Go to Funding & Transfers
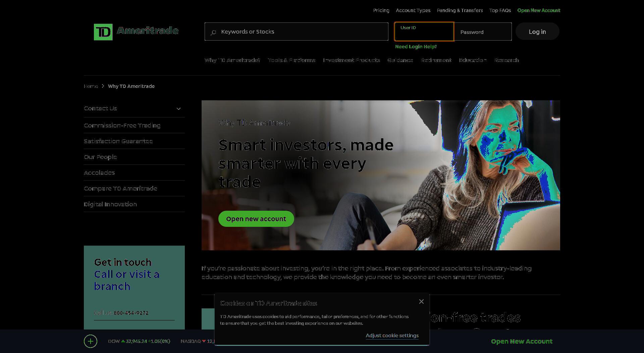The image size is (644, 353). 460,10
